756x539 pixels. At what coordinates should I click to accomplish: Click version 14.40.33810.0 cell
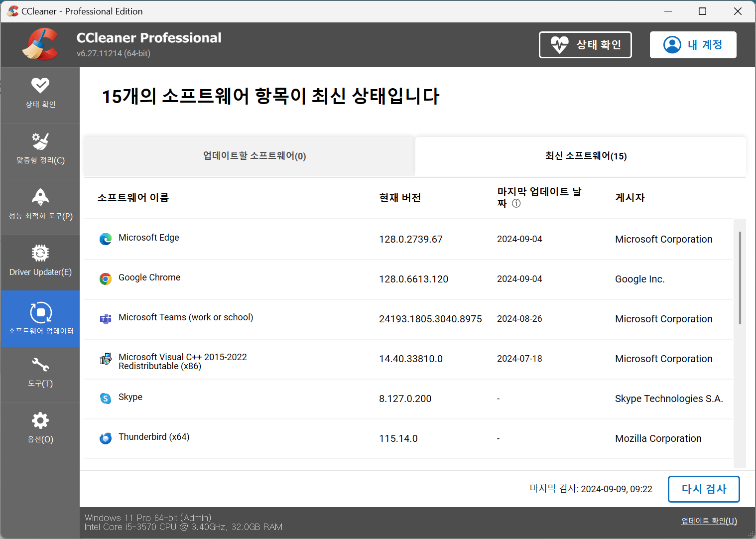point(411,359)
